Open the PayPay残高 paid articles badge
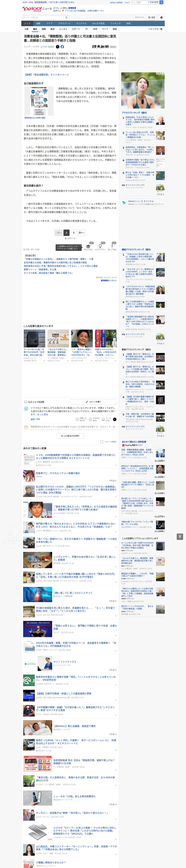 (x=132, y=445)
